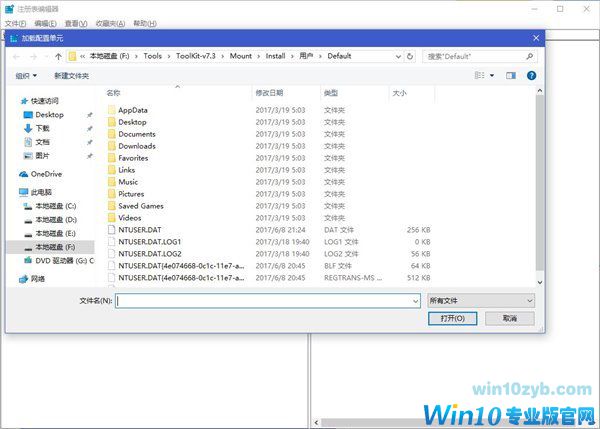Toggle the preview pane icon

tap(510, 75)
